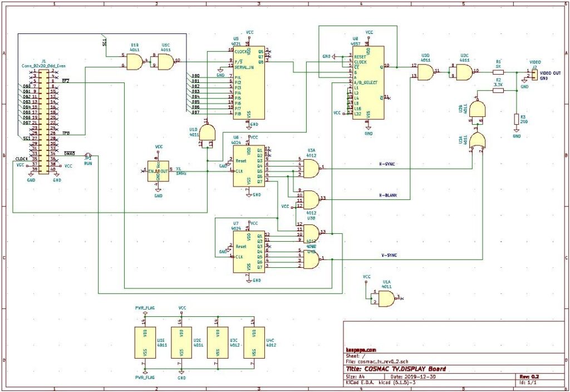
Task: Pick the U2D NAND gate symbol
Action: 426,71
